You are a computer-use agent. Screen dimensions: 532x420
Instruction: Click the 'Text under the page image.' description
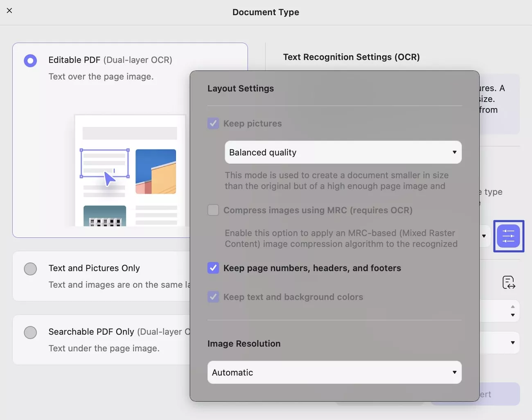[x=104, y=348]
